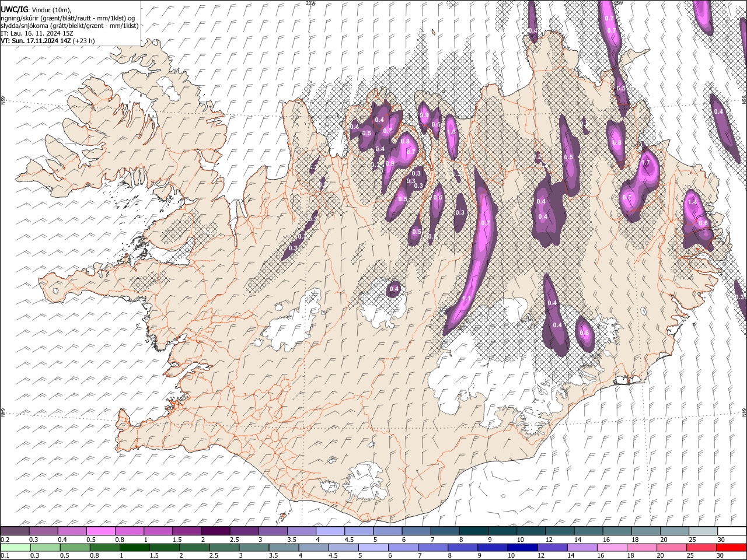Click the 'UWC/IG: Vindur (10m)' title text
Image resolution: width=747 pixels, height=560 pixels.
coord(36,10)
